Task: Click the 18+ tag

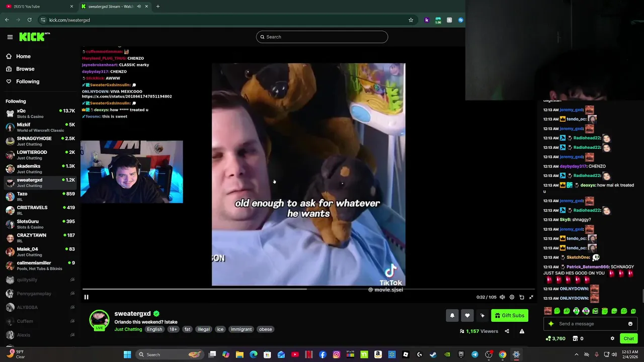Action: pos(173,329)
